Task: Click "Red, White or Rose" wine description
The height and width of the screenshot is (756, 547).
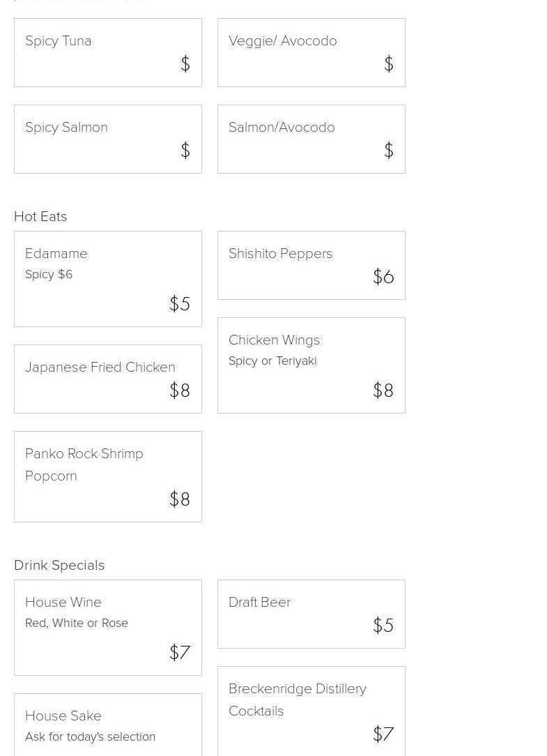Action: pyautogui.click(x=77, y=623)
